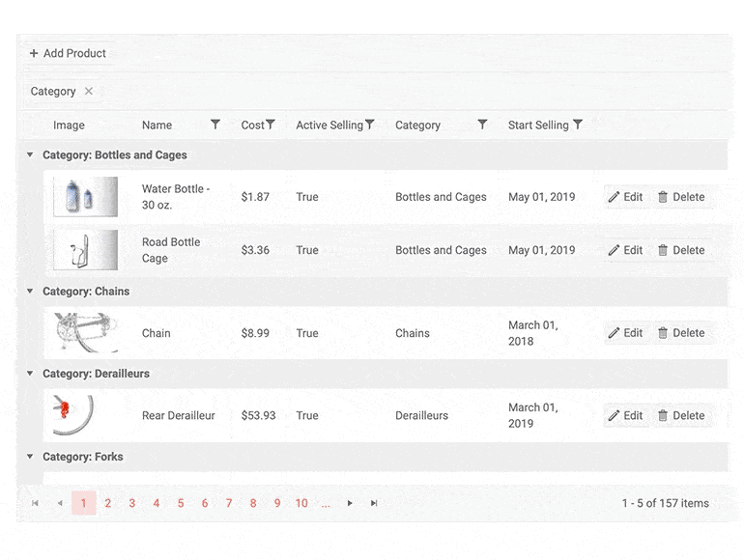Select page 4 in the pager
744x560 pixels.
(x=157, y=503)
